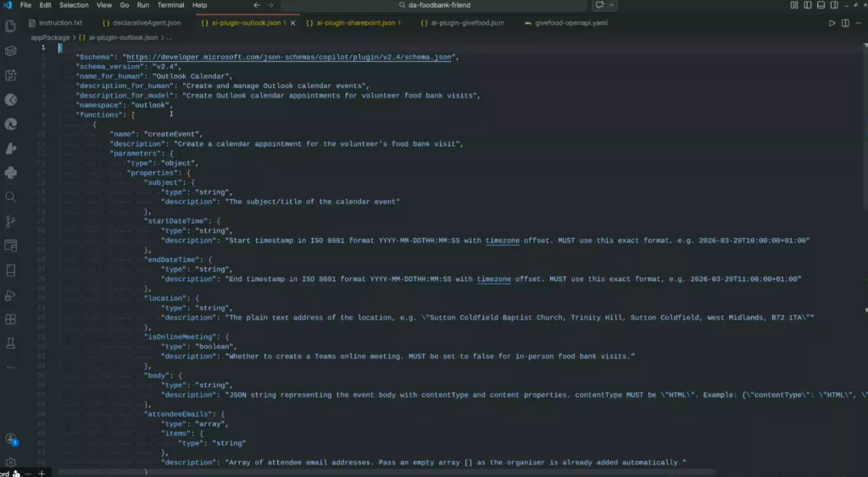
Task: Click the command center search box
Action: (434, 5)
